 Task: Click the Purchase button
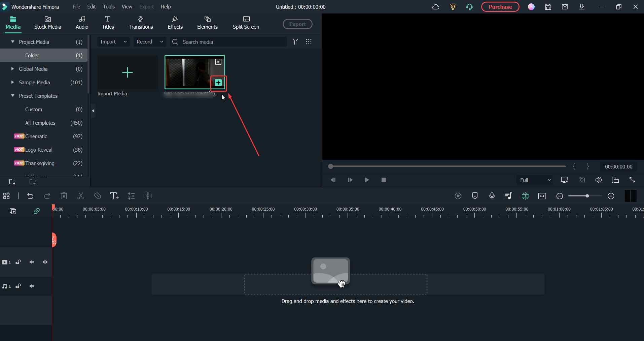[x=500, y=7]
